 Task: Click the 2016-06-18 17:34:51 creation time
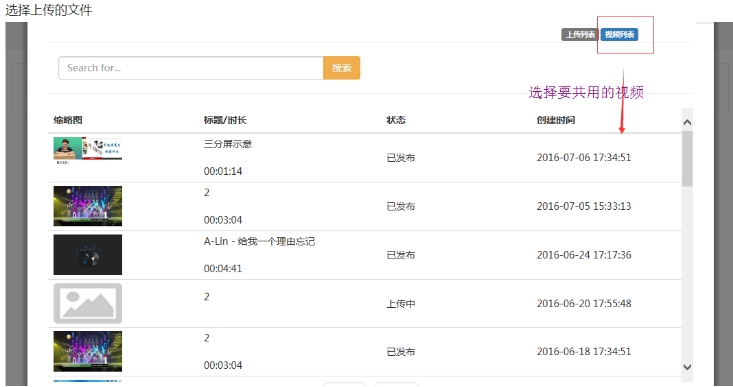pos(584,351)
